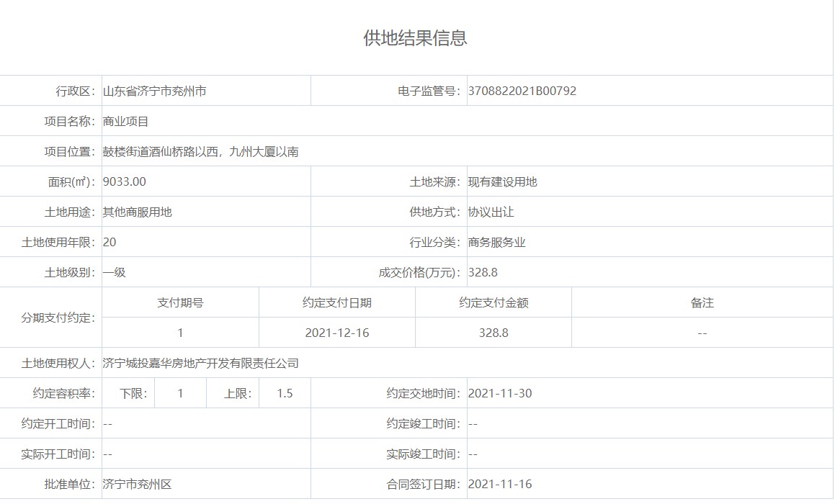Select the electronic supervision number 3708822021B00792
Screen dimensions: 835x504
click(x=522, y=91)
